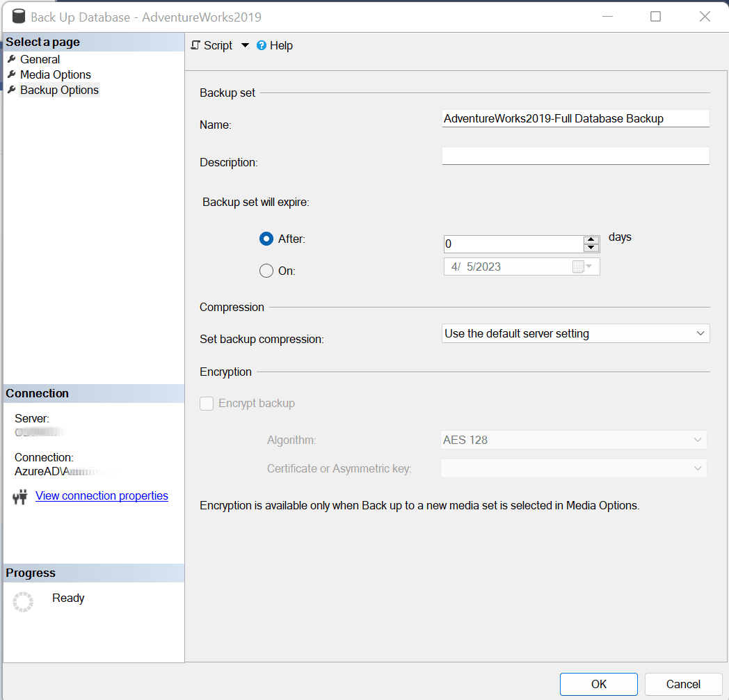Minimize the Back Up Database window
729x700 pixels.
[608, 17]
